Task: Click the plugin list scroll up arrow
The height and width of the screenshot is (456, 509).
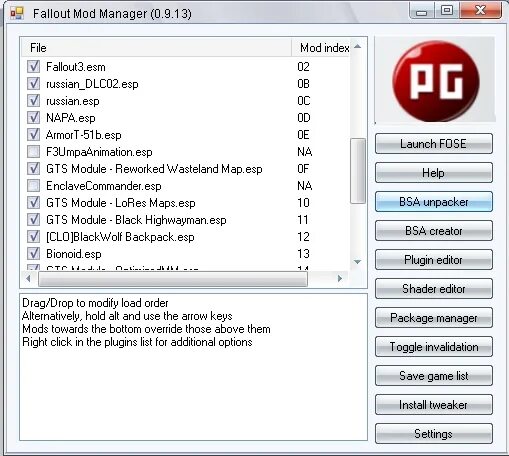Action: click(358, 46)
